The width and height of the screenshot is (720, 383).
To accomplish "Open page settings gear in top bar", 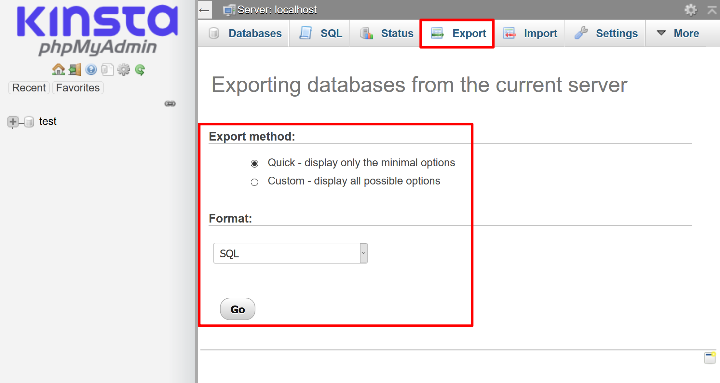I will (691, 9).
